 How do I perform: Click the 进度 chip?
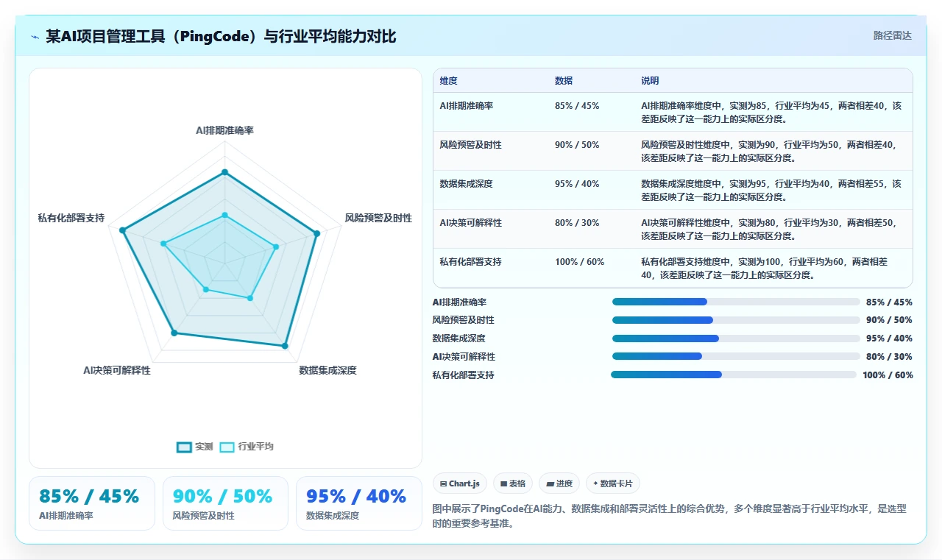(559, 483)
